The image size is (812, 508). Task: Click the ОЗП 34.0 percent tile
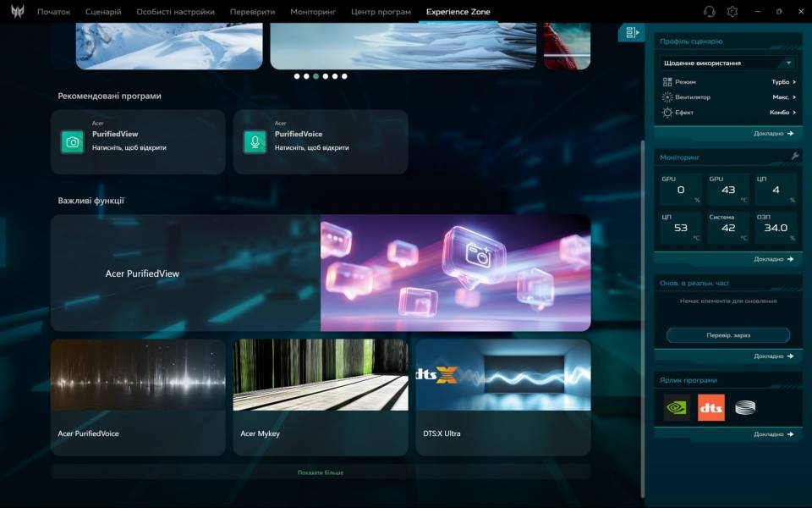776,228
